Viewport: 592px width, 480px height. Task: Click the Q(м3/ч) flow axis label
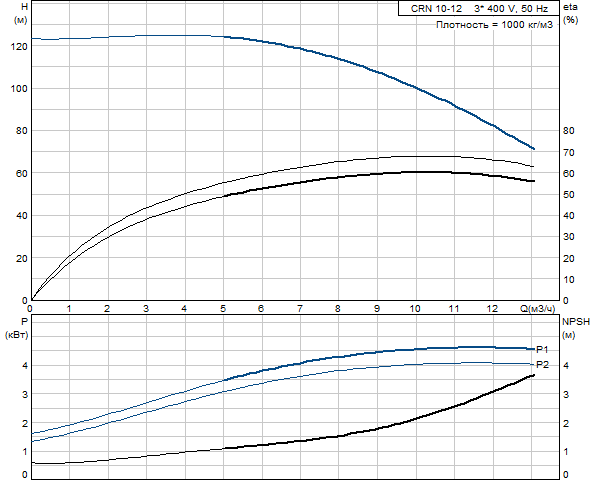tap(538, 309)
